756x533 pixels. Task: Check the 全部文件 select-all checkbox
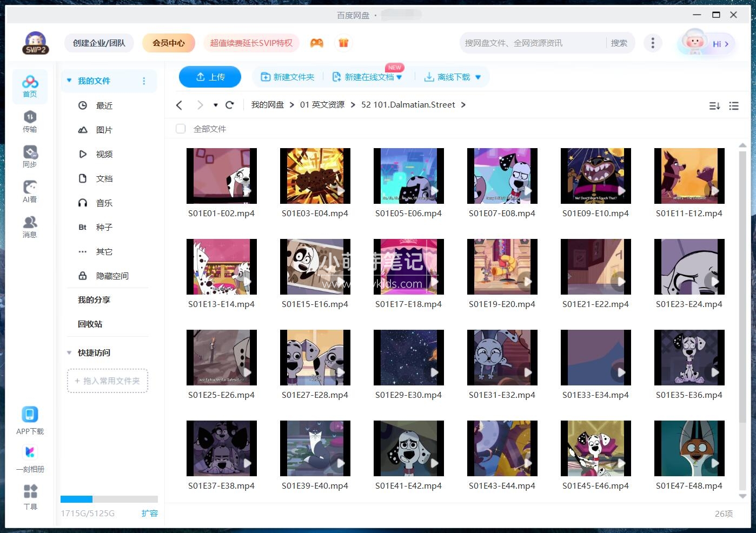click(x=180, y=129)
